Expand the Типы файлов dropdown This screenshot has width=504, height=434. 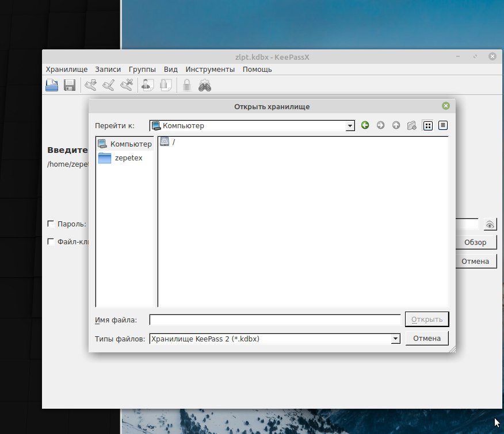click(395, 339)
